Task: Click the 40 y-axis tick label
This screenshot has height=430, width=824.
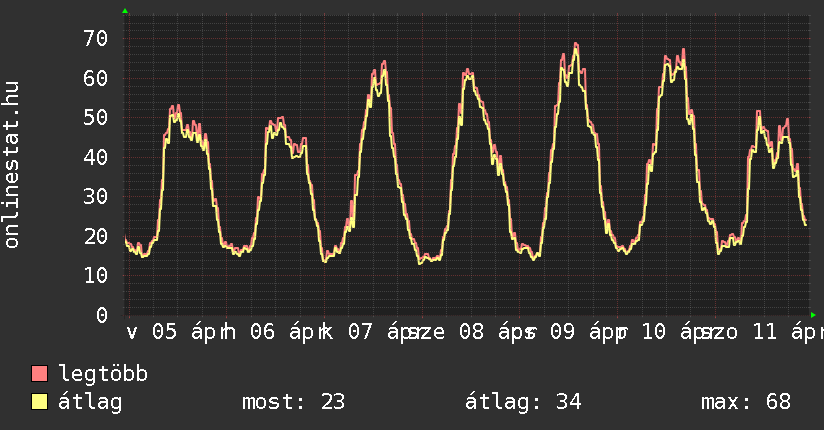Action: pyautogui.click(x=95, y=157)
